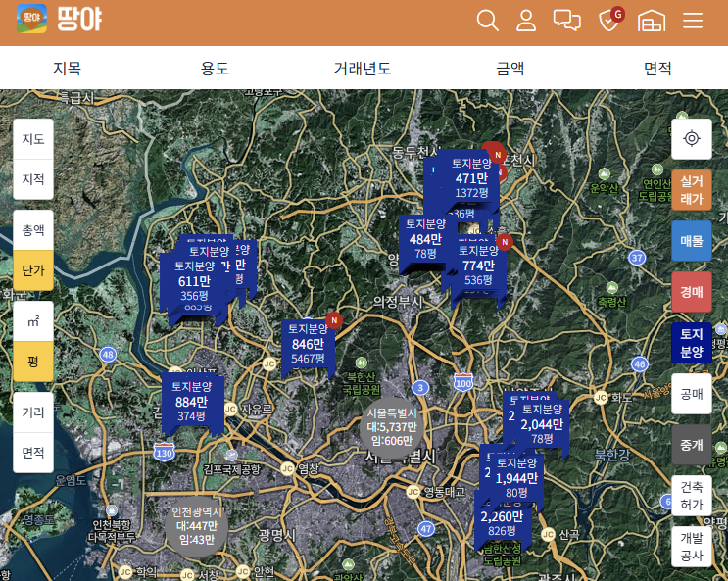Click the 축령산 mountain icon

click(x=612, y=288)
